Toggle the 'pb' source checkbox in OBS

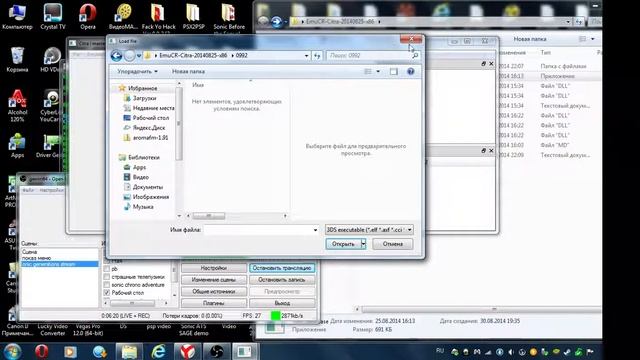tap(107, 269)
